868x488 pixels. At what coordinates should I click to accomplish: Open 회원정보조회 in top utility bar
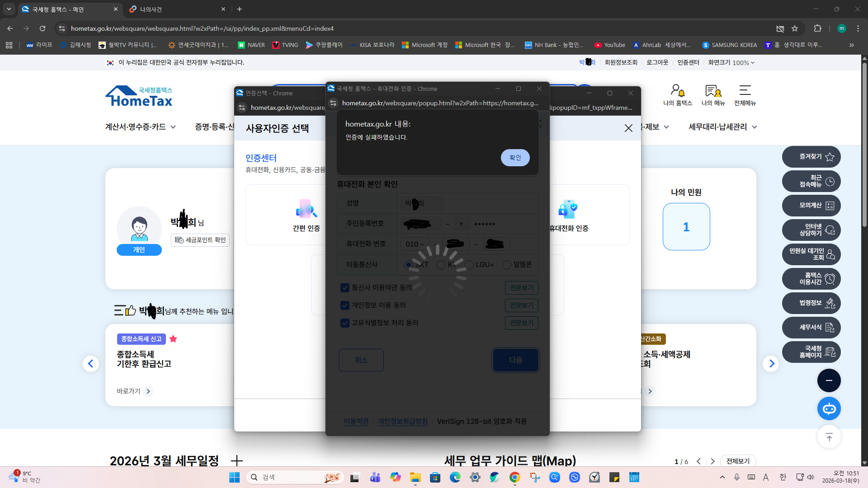(x=621, y=62)
